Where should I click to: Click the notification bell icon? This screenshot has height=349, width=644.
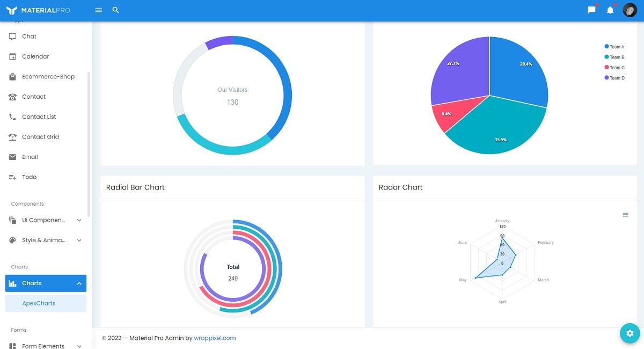click(x=611, y=10)
